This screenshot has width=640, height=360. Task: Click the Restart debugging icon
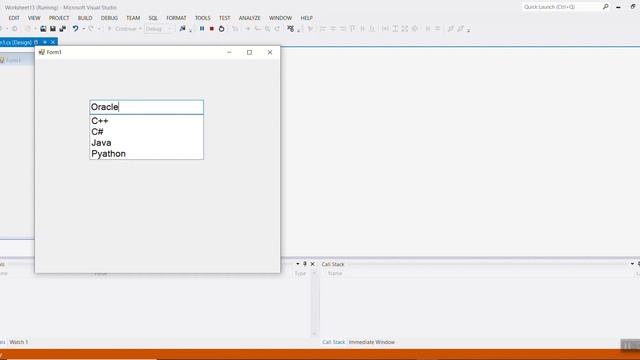pos(222,29)
